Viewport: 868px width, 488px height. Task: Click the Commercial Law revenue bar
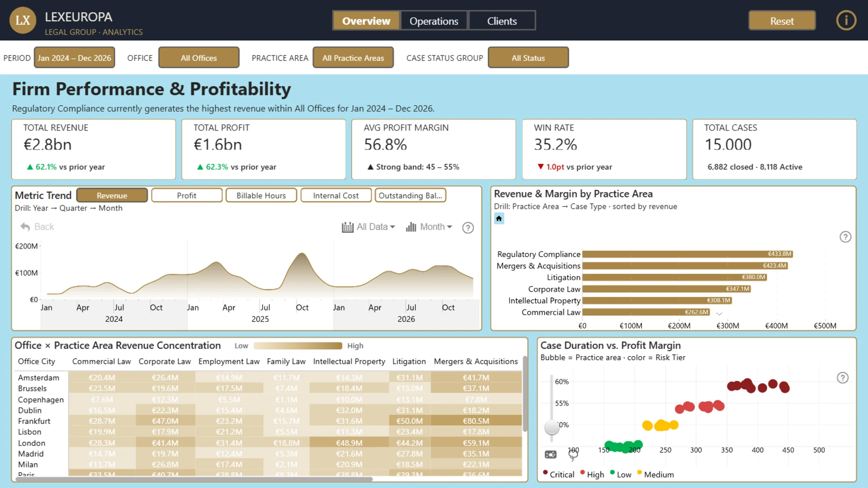click(646, 312)
